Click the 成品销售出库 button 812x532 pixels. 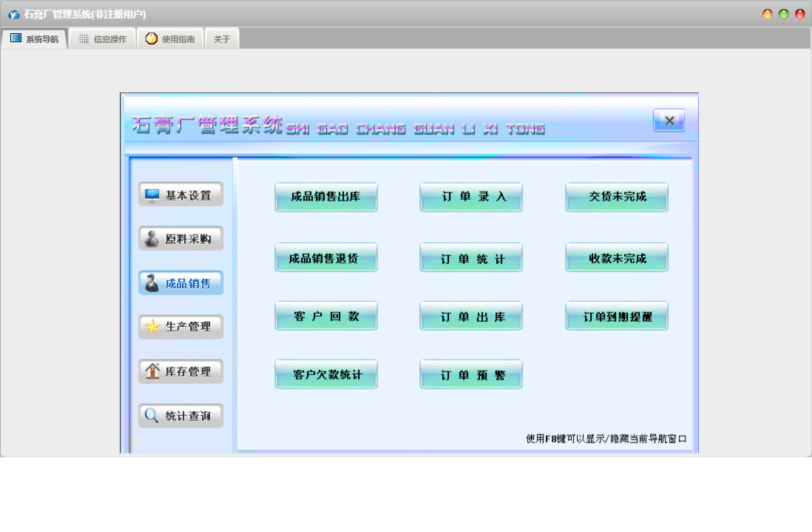coord(326,198)
